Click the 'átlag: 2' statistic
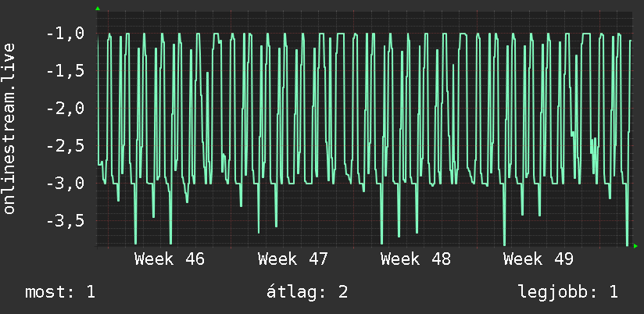Screen dimensions: 644x314 click(x=307, y=292)
